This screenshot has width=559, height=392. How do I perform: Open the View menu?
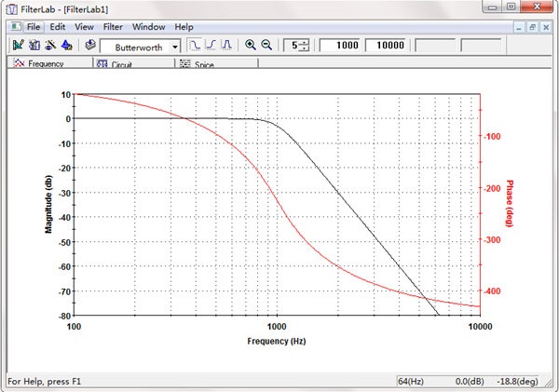(x=84, y=27)
